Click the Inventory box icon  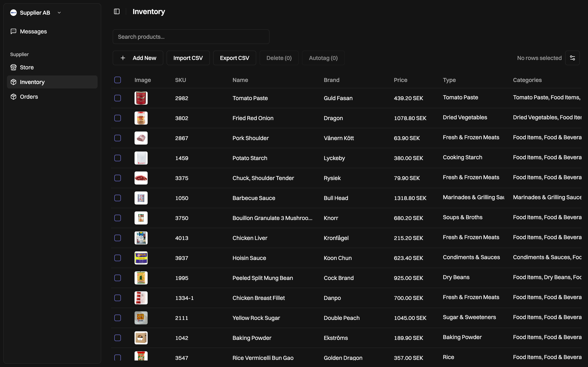coord(14,82)
